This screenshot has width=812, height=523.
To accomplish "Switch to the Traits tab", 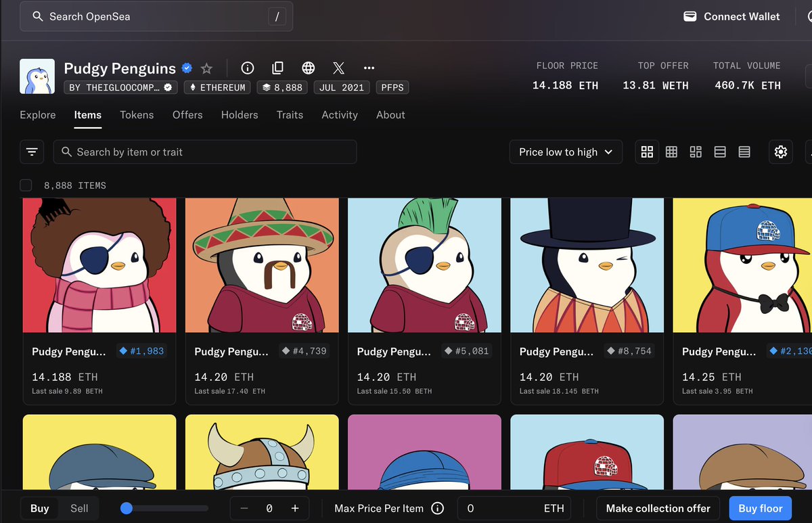I will click(290, 115).
